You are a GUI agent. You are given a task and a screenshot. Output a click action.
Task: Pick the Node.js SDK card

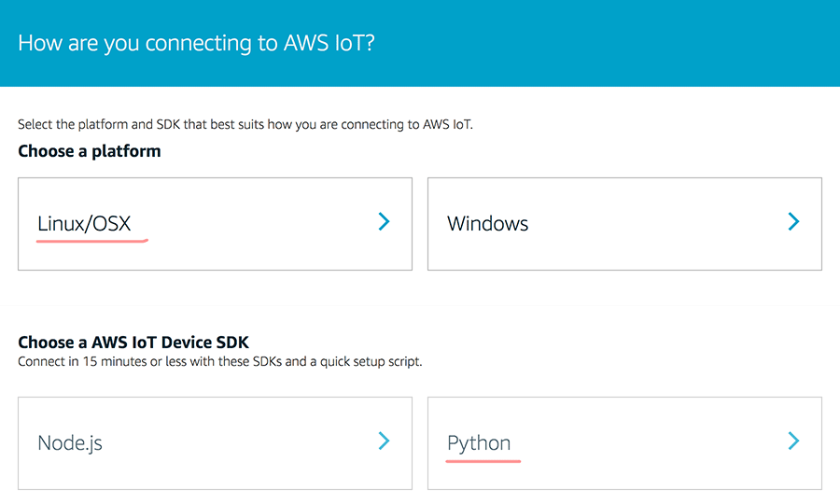click(x=215, y=443)
